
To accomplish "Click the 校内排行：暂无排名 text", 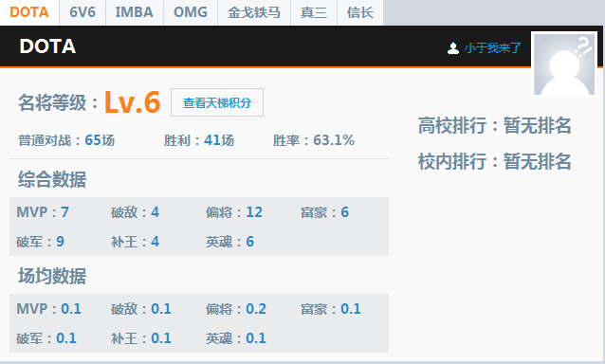I will tap(495, 161).
